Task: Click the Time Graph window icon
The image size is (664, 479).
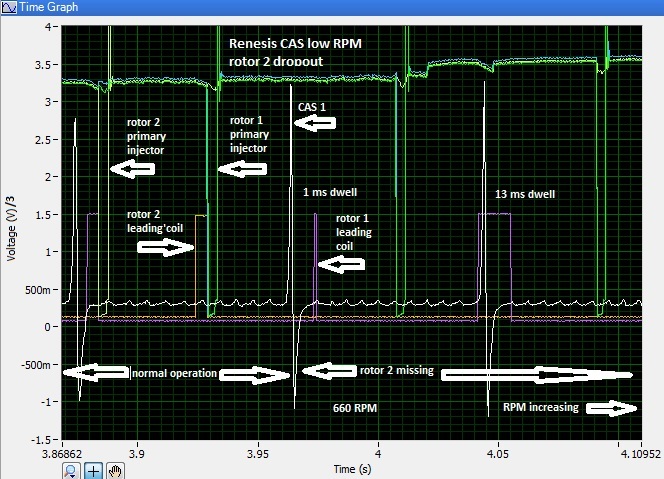Action: [x=8, y=7]
